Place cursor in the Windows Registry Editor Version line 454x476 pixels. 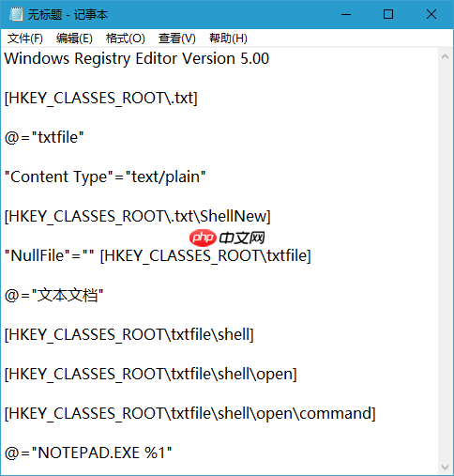click(x=137, y=58)
